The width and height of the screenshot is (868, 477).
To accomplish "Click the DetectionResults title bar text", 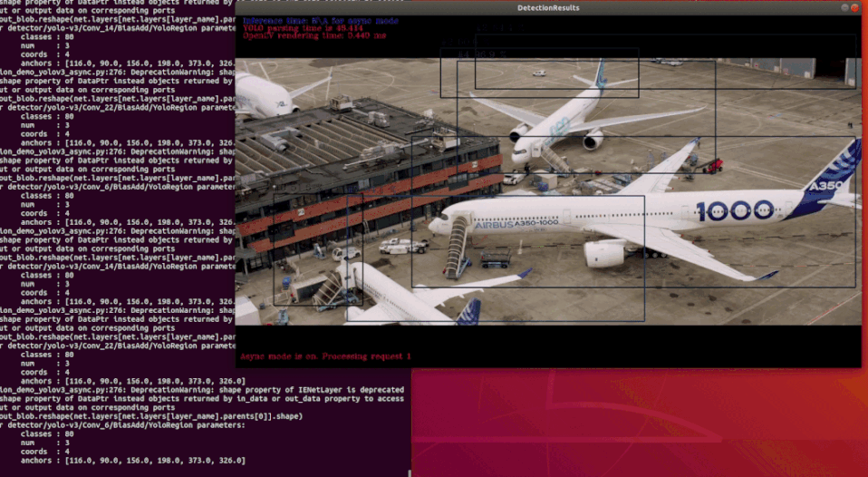I will coord(548,8).
